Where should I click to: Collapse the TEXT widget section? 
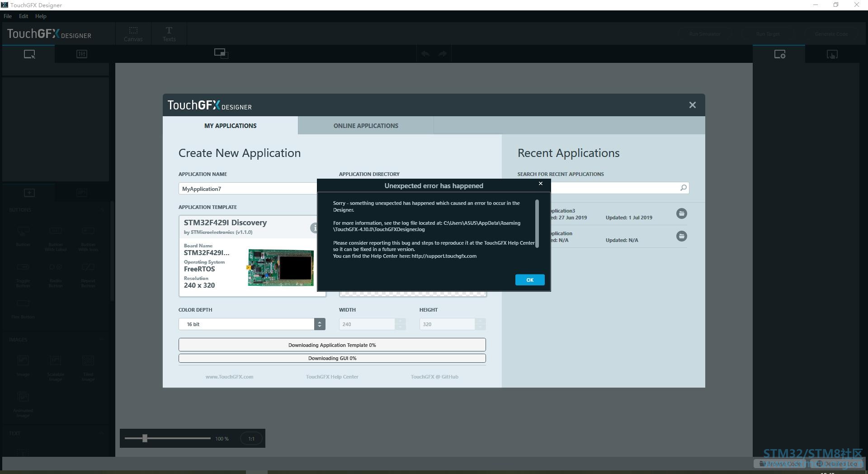(x=102, y=433)
